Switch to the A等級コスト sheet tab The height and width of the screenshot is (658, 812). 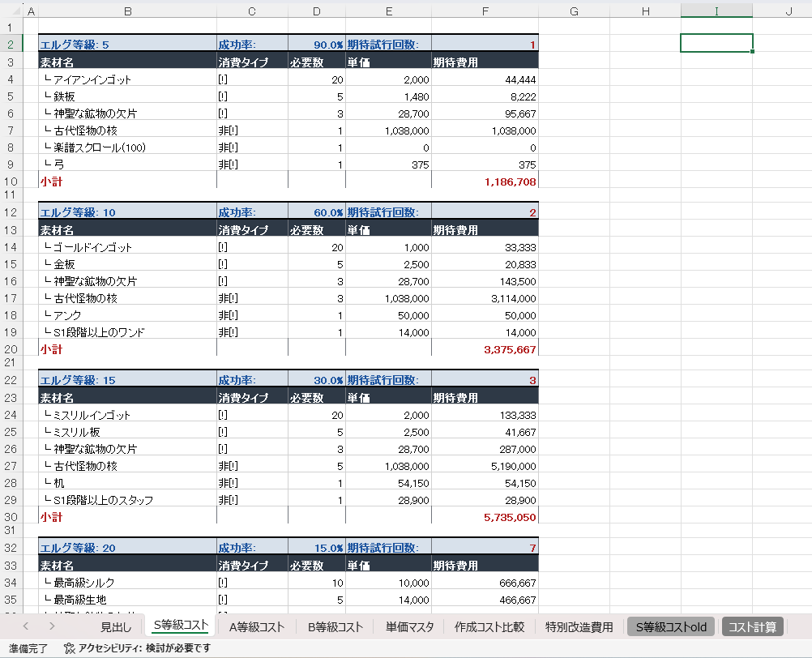[x=257, y=627]
